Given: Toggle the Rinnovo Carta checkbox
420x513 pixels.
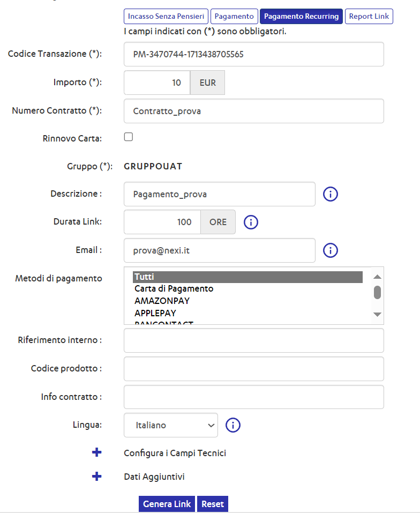Looking at the screenshot, I should [x=129, y=137].
